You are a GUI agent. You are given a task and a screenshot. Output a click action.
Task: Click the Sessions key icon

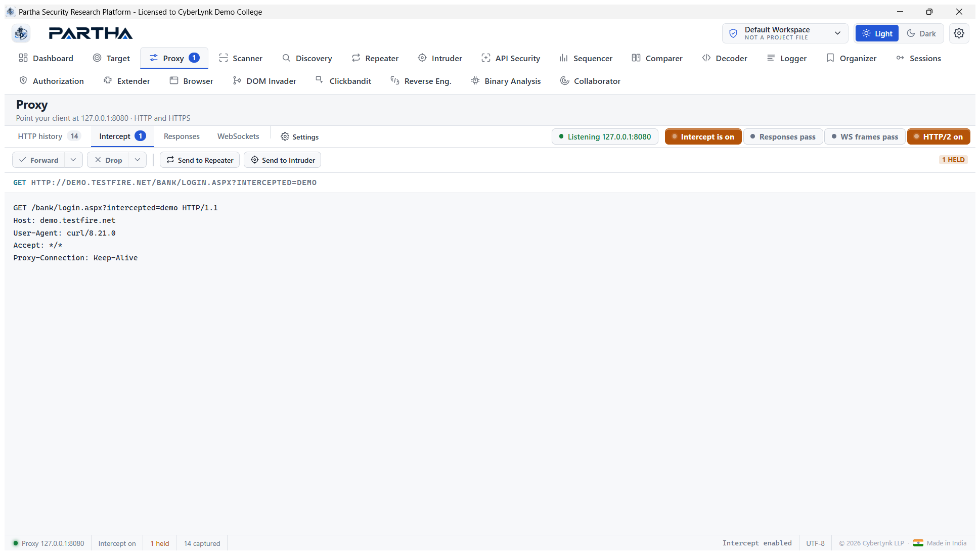(x=900, y=58)
